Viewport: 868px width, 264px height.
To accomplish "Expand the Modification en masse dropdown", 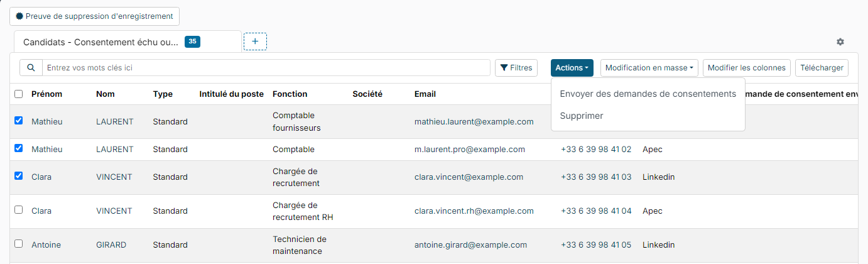I will click(649, 68).
